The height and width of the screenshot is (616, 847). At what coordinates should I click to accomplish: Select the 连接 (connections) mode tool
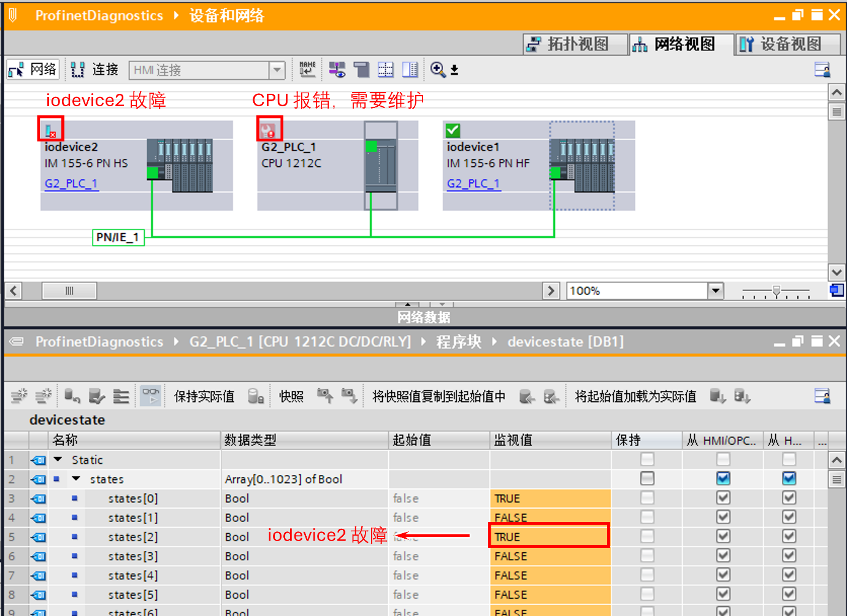pos(94,69)
